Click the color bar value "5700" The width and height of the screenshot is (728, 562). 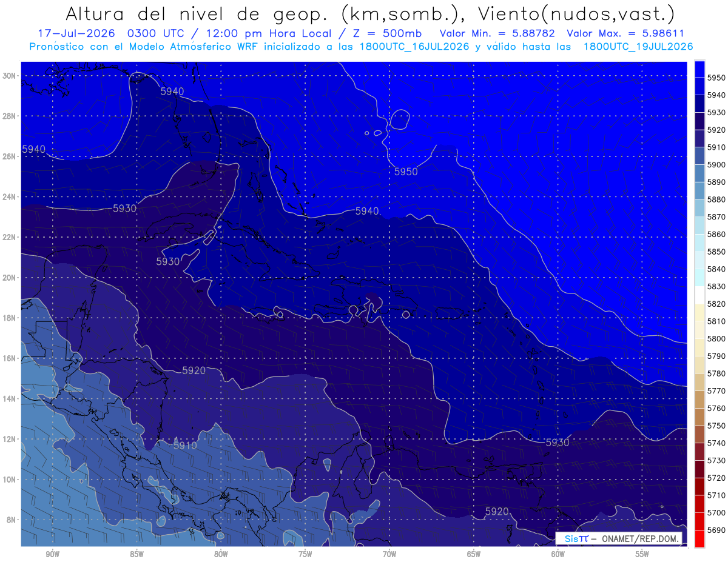pyautogui.click(x=716, y=512)
